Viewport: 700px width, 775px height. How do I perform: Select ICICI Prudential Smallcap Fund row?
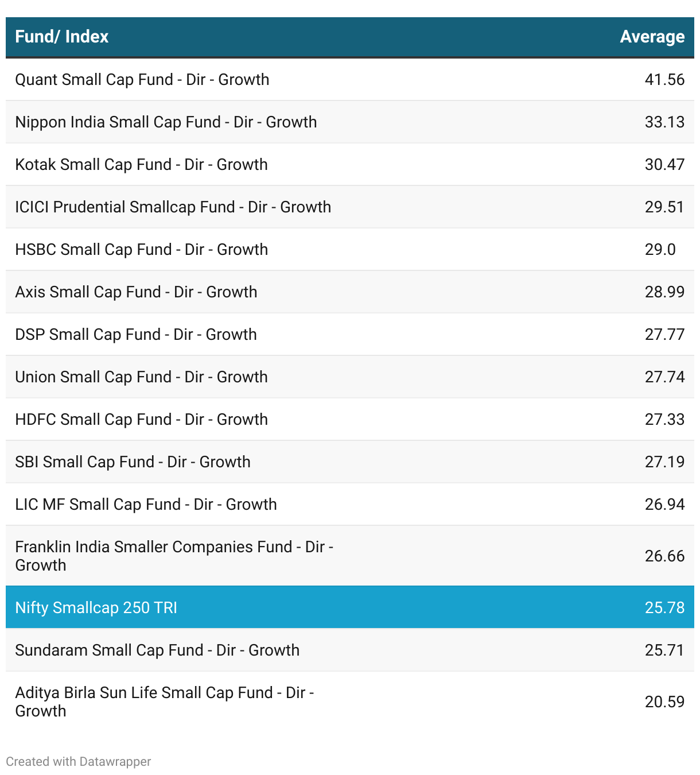coord(350,207)
